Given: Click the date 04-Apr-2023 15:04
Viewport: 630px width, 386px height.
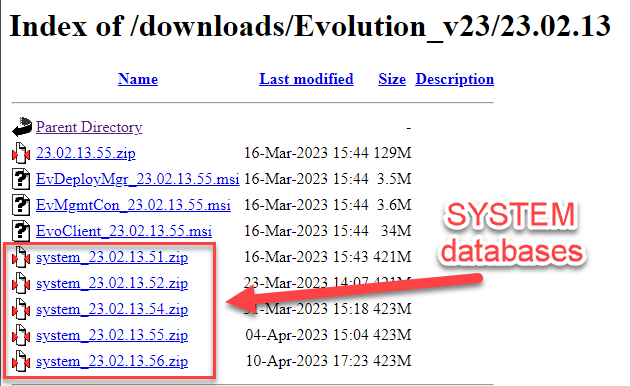Looking at the screenshot, I should point(307,335).
